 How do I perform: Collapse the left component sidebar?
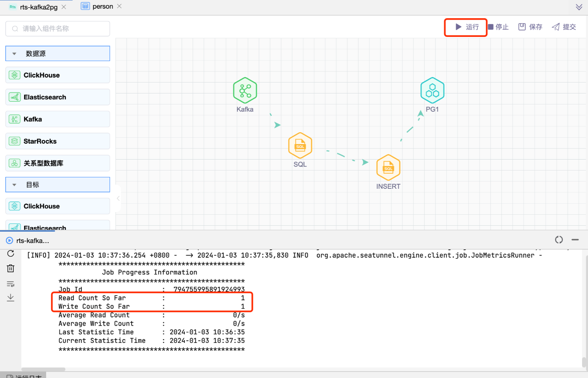click(118, 198)
